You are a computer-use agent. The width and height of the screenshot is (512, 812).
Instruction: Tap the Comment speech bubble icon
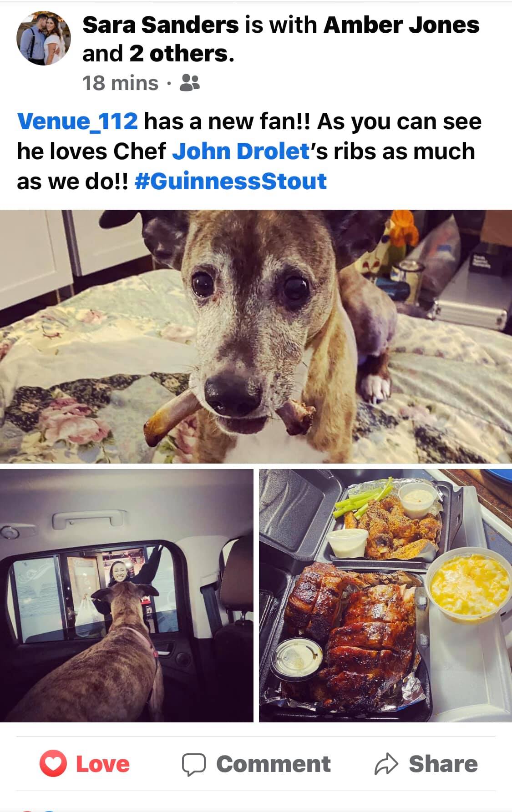tap(194, 764)
